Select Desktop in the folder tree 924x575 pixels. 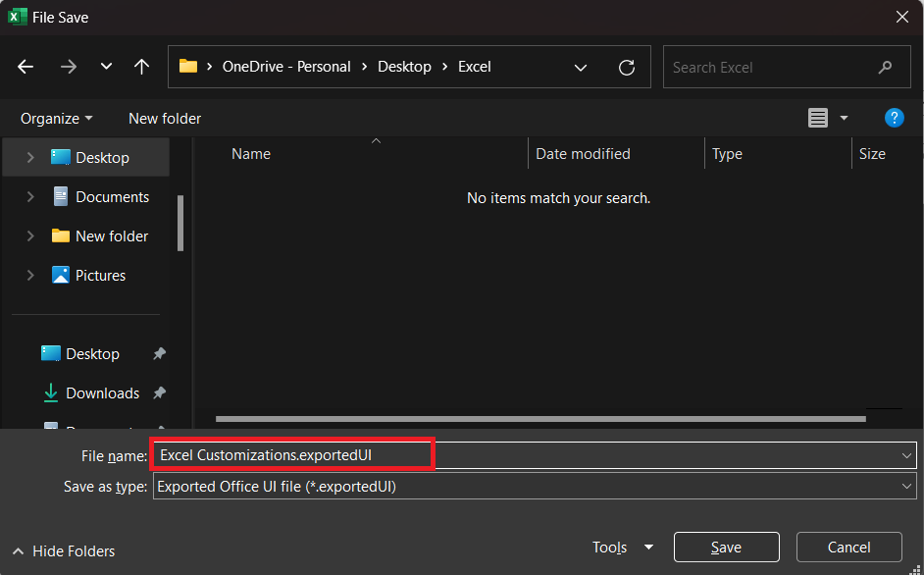[86, 157]
